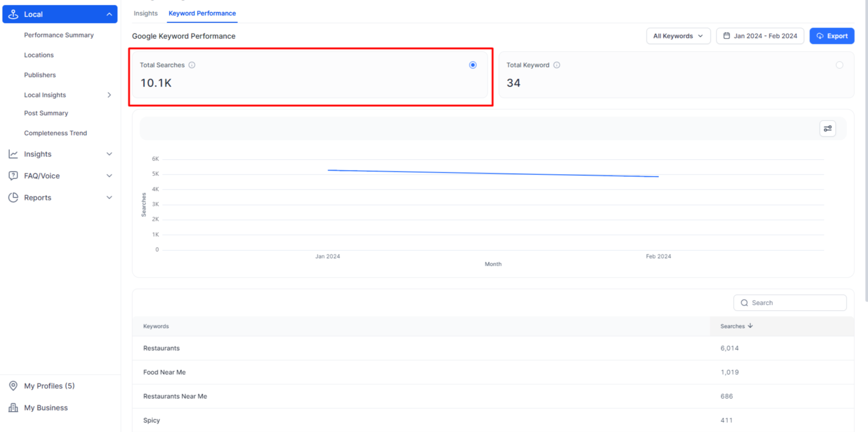Click the cloud icon in Export button

(x=820, y=36)
